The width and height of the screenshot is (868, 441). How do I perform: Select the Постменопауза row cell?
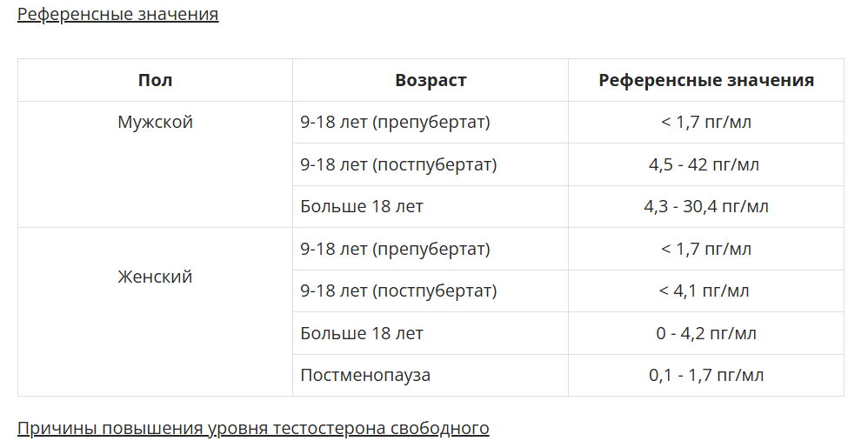[431, 375]
